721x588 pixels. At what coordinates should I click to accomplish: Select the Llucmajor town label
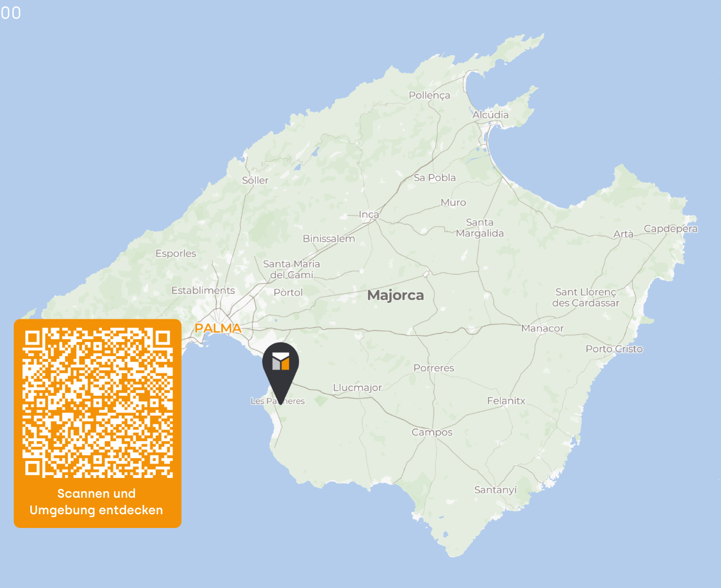357,388
